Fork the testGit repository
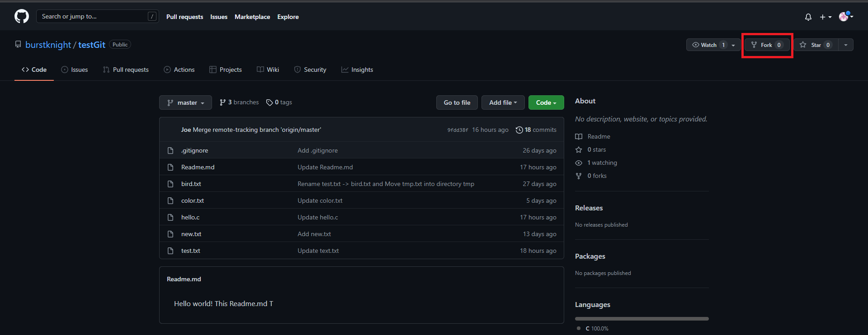 click(x=767, y=45)
